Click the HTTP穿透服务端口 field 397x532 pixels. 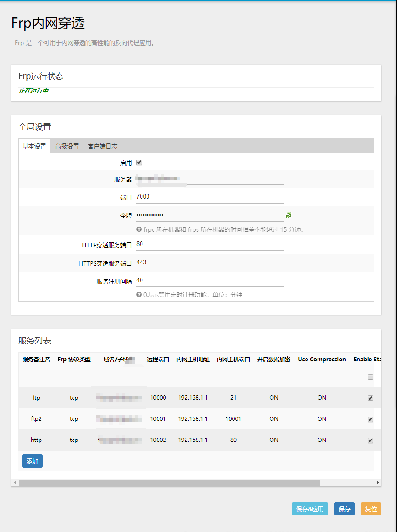tap(210, 244)
